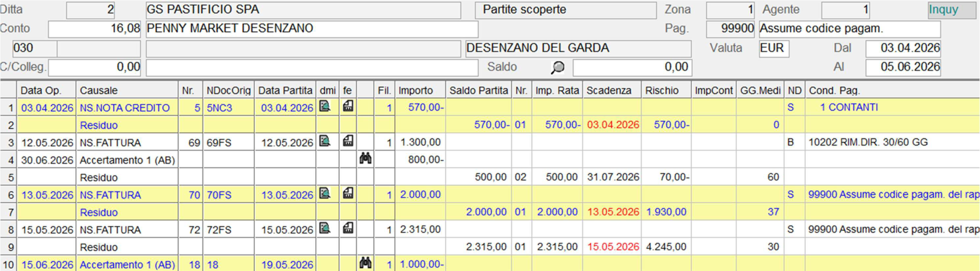Open fe invoice icon for 70FS row
This screenshot has width=980, height=271.
pyautogui.click(x=348, y=194)
